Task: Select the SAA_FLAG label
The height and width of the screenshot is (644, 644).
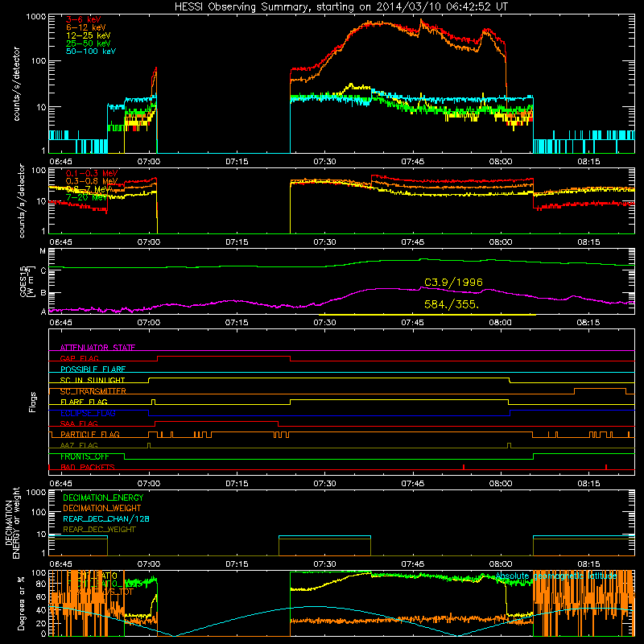Action: [79, 423]
